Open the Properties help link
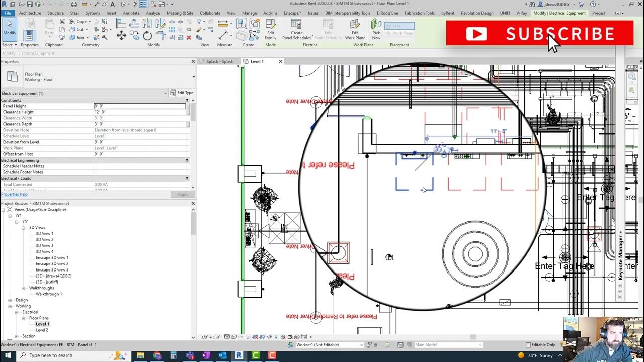644x362 pixels. (14, 194)
